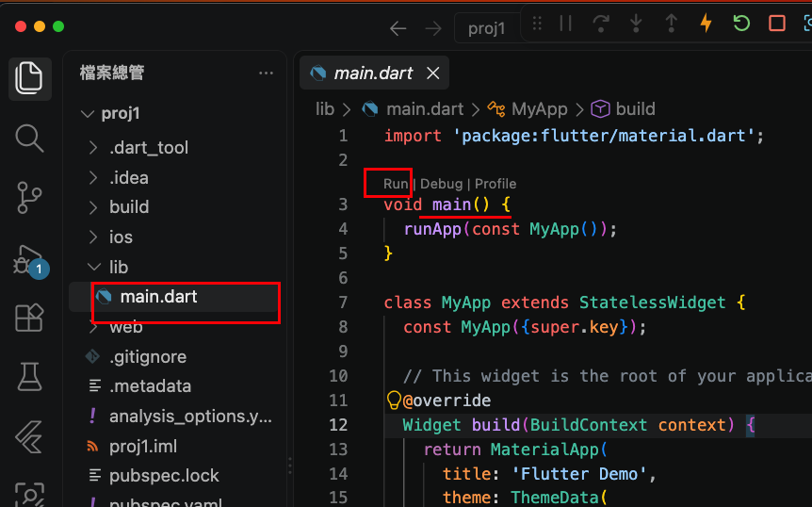Click 'Flutter Demo' string on line 14
Screen dimensions: 812x507
click(579, 474)
